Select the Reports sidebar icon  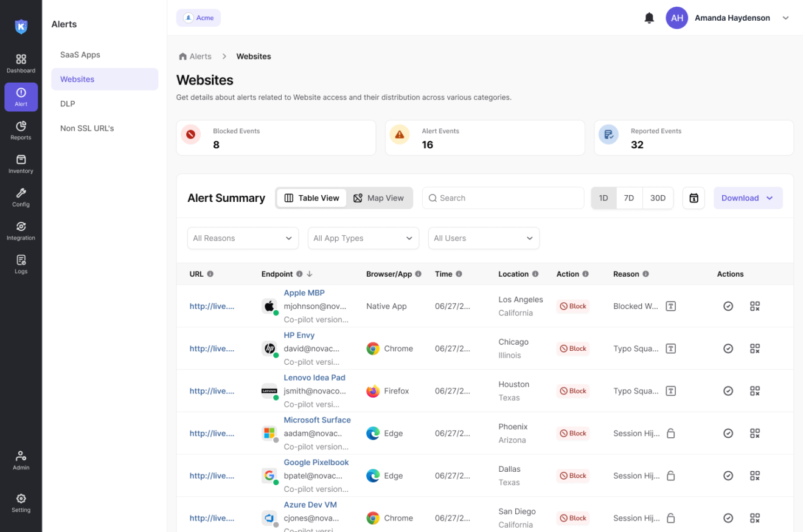21,128
